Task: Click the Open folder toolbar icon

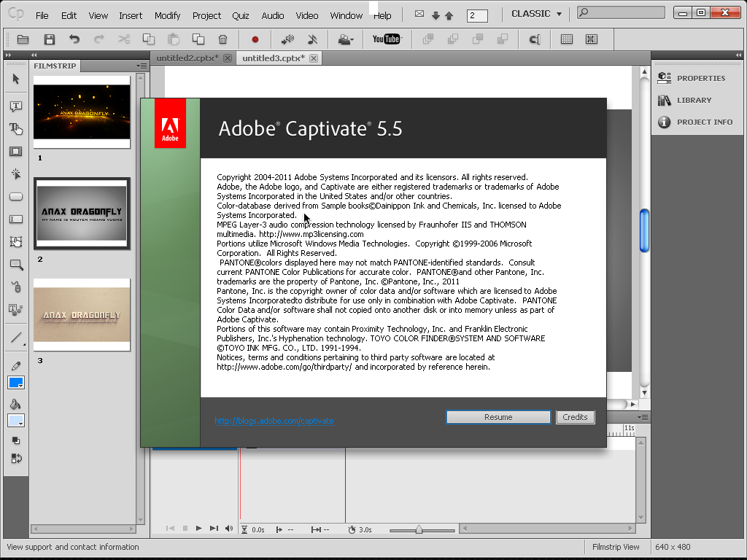Action: 23,39
